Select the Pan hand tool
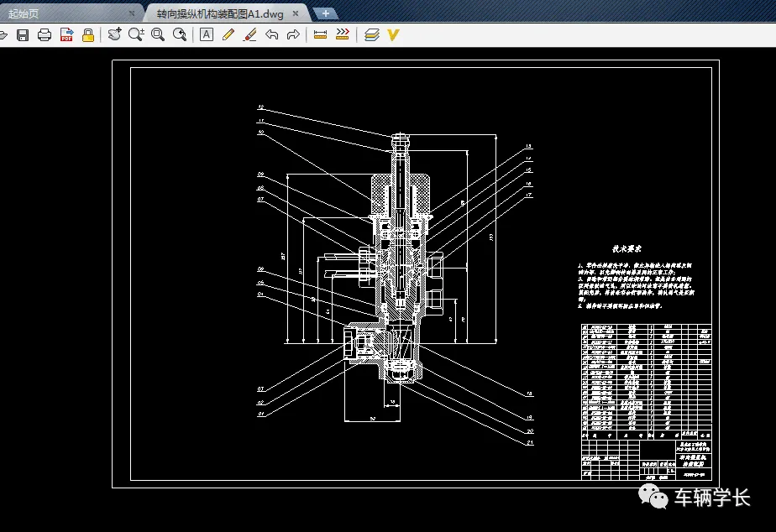Screen dimensions: 776x532 tap(115, 34)
